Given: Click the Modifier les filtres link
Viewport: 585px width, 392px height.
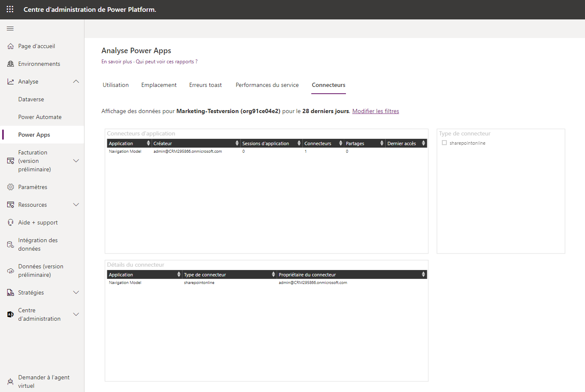Looking at the screenshot, I should (x=375, y=111).
